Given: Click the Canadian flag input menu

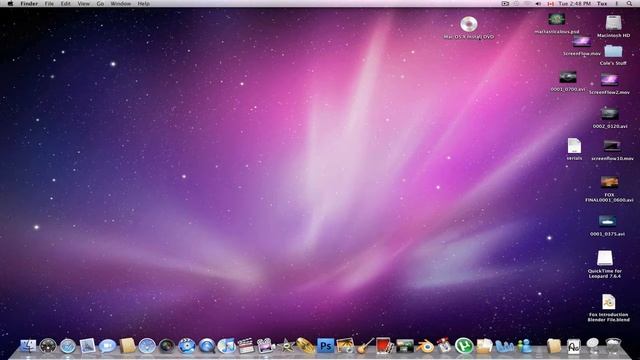Looking at the screenshot, I should [551, 3].
